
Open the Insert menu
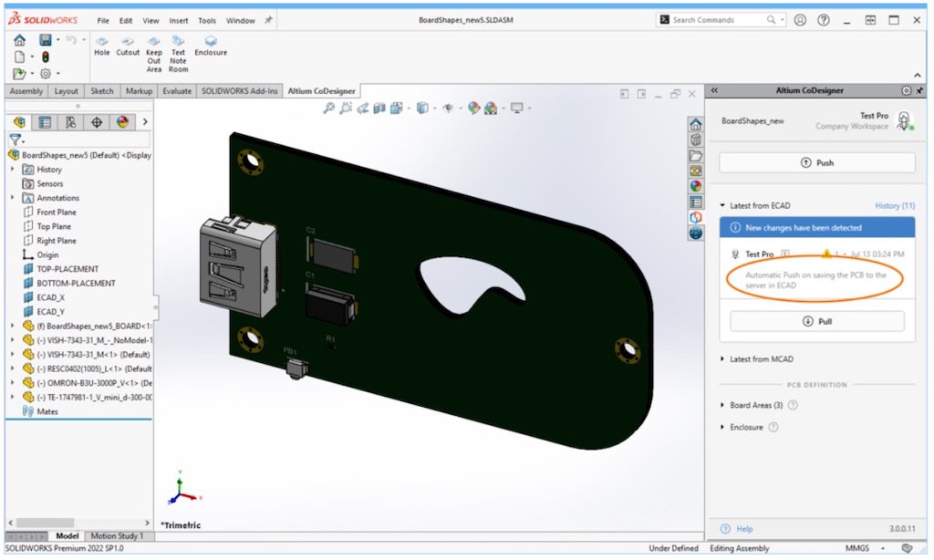[x=178, y=20]
